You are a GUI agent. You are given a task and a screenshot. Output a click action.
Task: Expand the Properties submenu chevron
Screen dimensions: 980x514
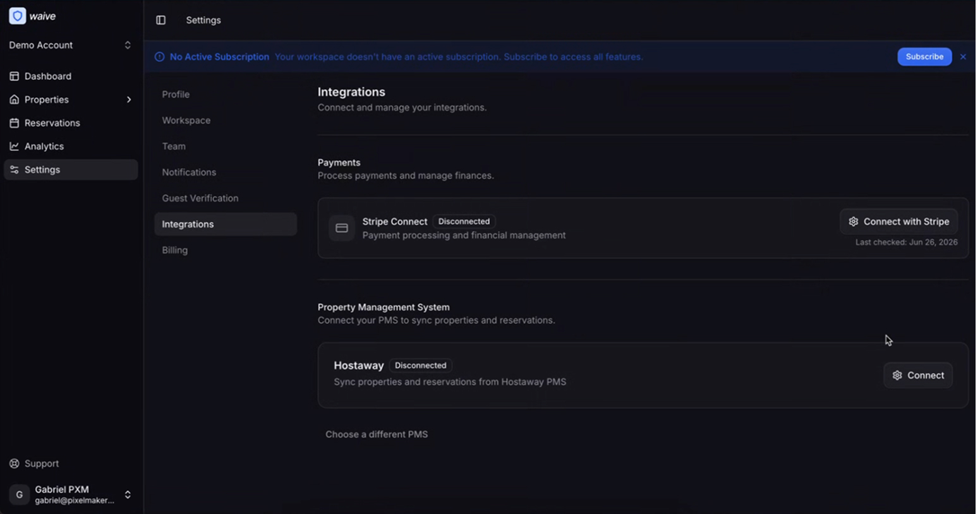pos(129,100)
